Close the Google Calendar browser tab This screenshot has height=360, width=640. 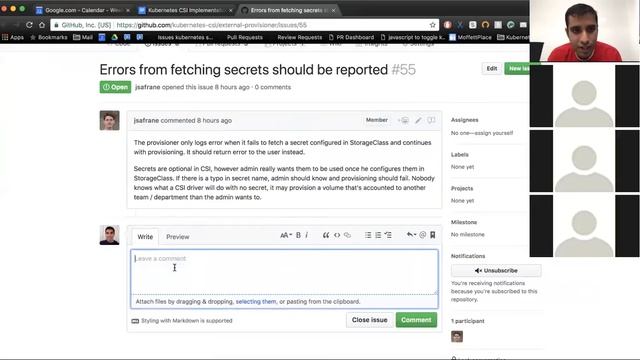[128, 10]
